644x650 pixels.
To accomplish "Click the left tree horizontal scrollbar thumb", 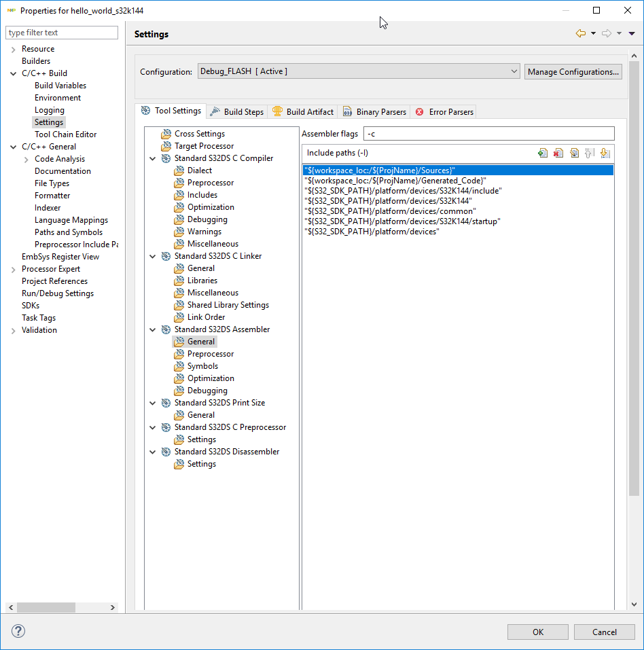I will [x=46, y=607].
